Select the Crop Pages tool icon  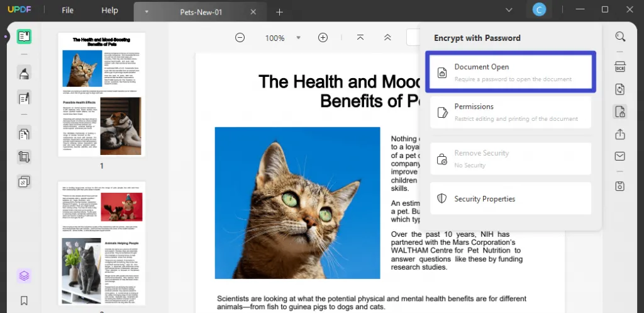24,157
